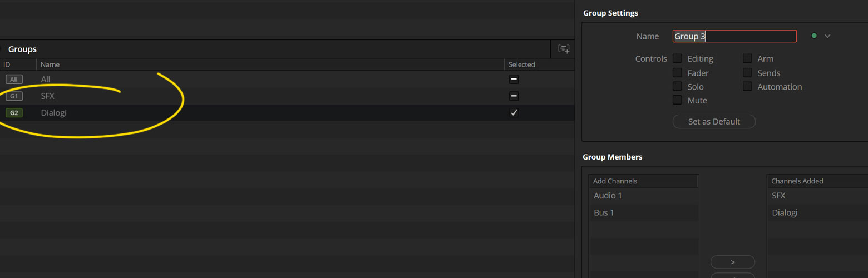Open the group color dropdown chevron
The height and width of the screenshot is (278, 868).
(x=827, y=36)
